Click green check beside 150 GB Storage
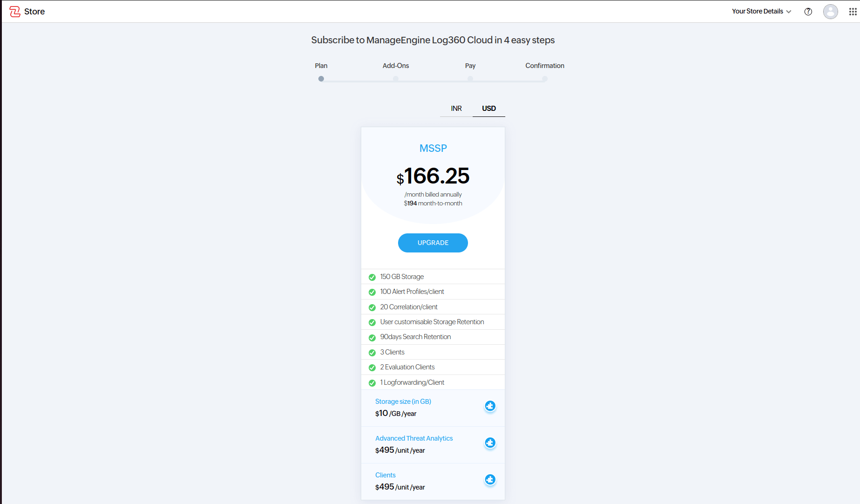Screen dimensions: 860x504 pyautogui.click(x=372, y=277)
